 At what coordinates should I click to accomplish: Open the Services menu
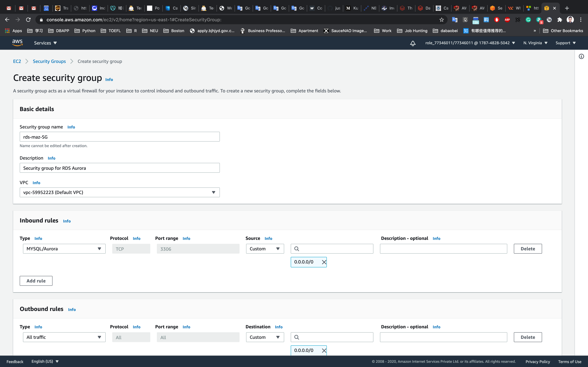point(45,43)
